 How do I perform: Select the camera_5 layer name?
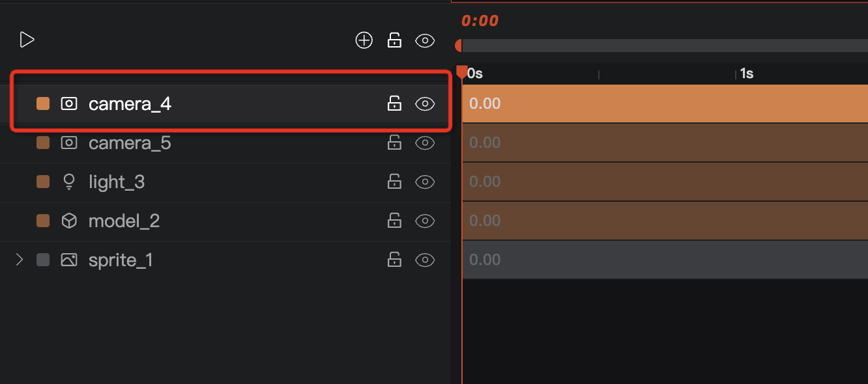pos(130,143)
